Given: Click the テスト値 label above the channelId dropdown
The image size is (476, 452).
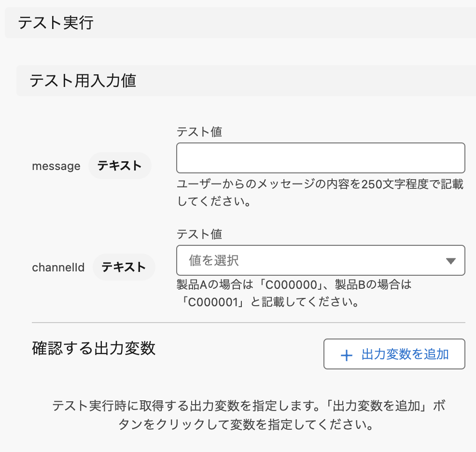Looking at the screenshot, I should (x=199, y=234).
